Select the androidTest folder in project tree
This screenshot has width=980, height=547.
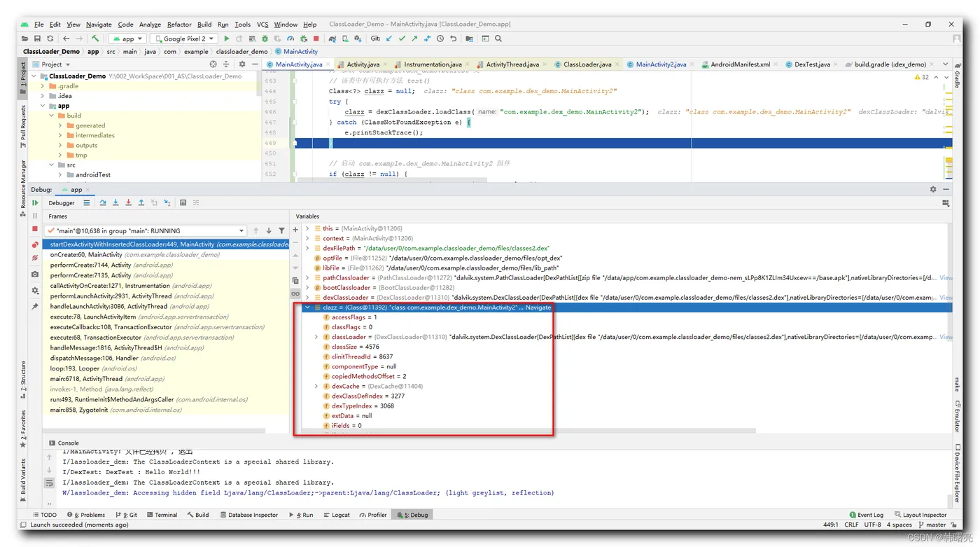[92, 175]
